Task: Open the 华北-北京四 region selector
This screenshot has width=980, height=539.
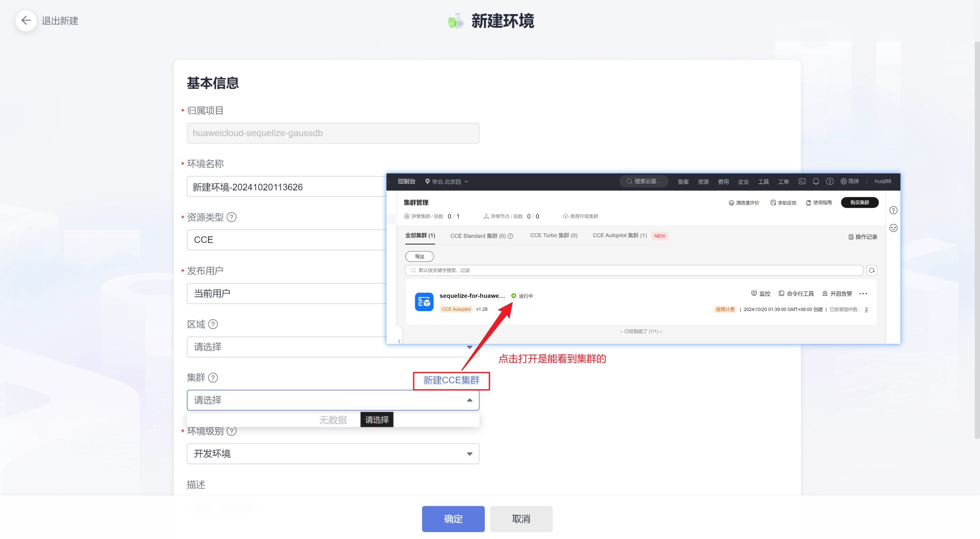Action: pyautogui.click(x=447, y=181)
